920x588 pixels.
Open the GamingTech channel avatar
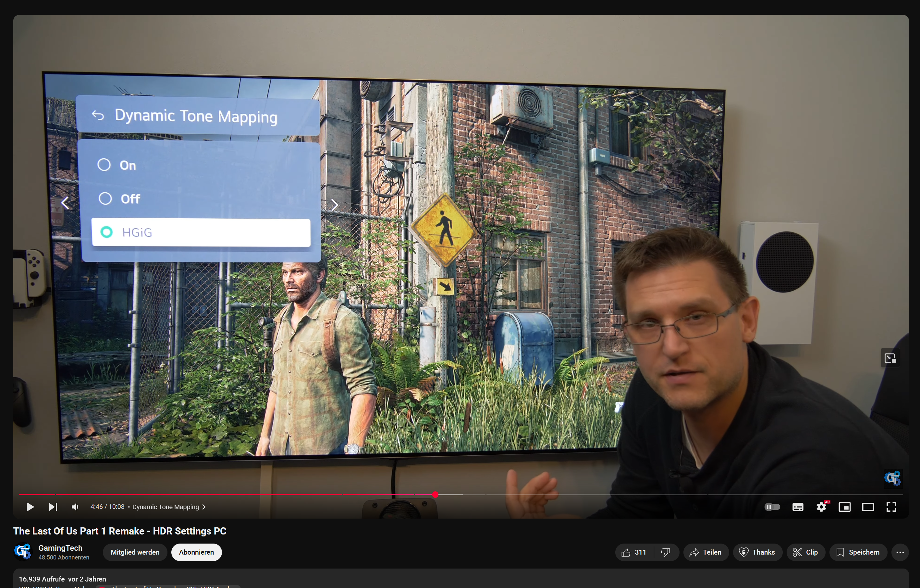pos(23,552)
